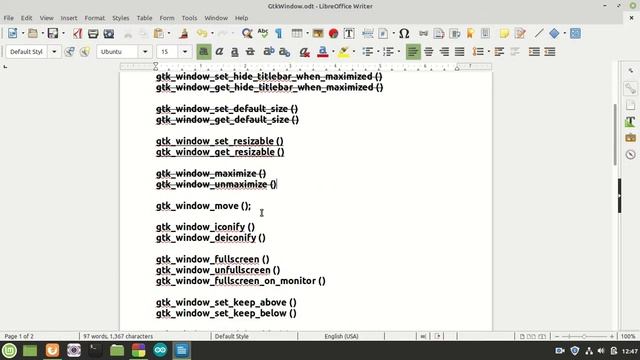The image size is (640, 360).
Task: Insert an image
Action: pyautogui.click(x=318, y=33)
